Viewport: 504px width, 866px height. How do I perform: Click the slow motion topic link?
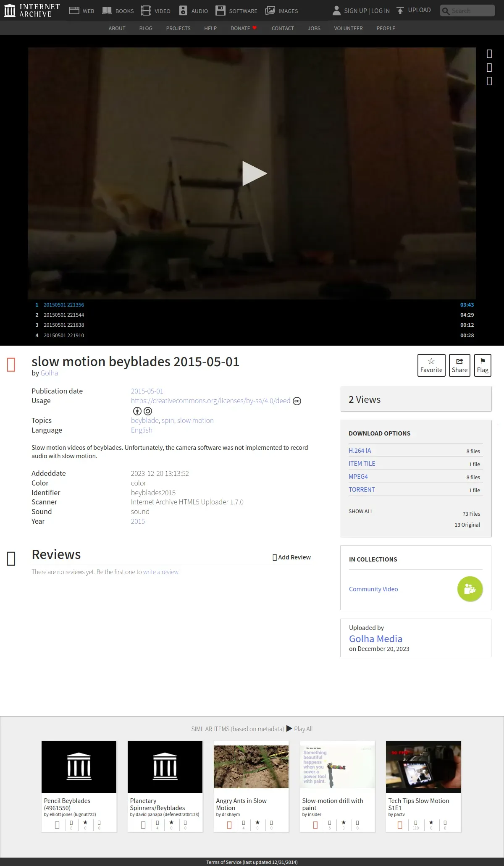[x=195, y=420]
